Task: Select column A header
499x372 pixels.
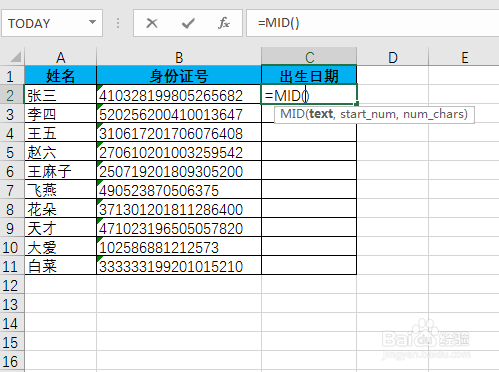Action: [x=60, y=57]
